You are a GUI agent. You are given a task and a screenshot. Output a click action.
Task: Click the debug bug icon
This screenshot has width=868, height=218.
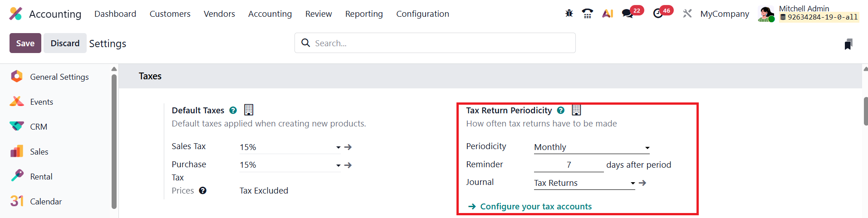[x=569, y=14]
